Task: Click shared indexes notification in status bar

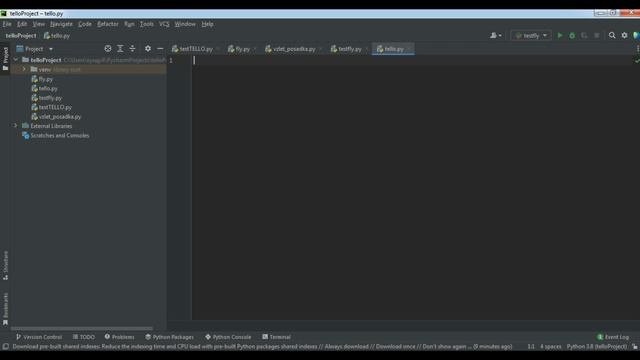Action: (262, 347)
